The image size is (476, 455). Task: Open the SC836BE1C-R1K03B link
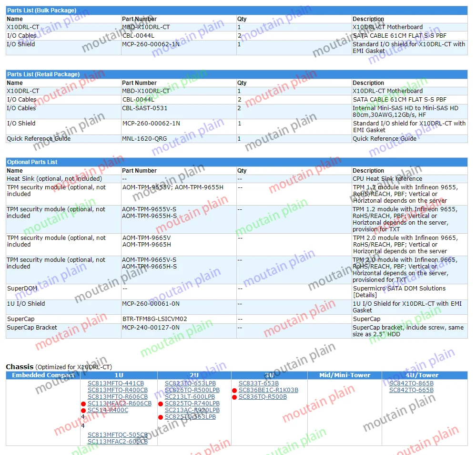(x=268, y=390)
